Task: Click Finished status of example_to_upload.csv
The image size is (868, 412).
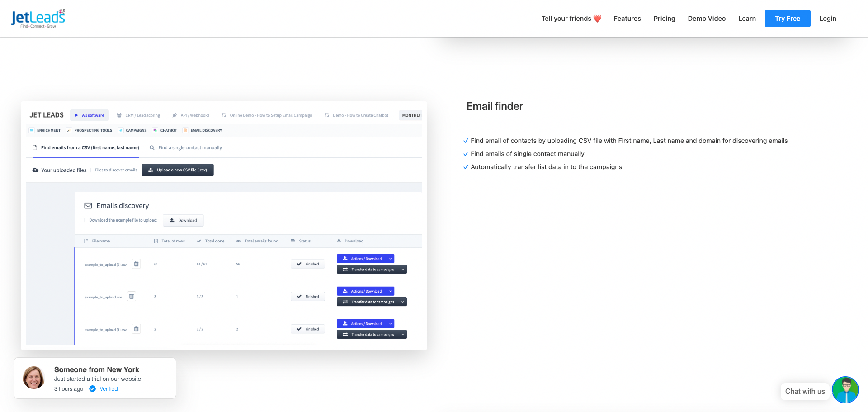Action: pos(308,297)
